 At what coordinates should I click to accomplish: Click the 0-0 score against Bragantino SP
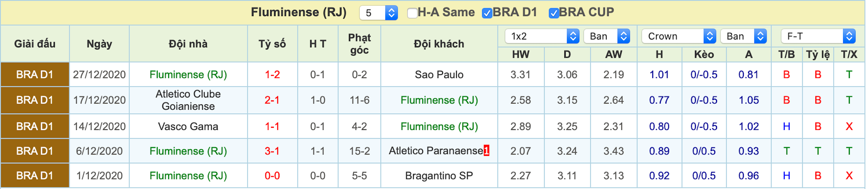pos(272,175)
